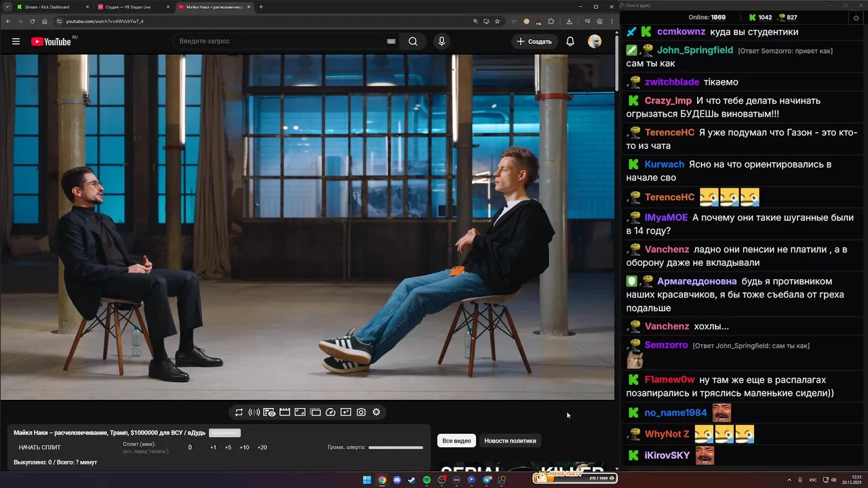Click the YouTube search magnifier button
Screen dimensions: 868x488
413,41
